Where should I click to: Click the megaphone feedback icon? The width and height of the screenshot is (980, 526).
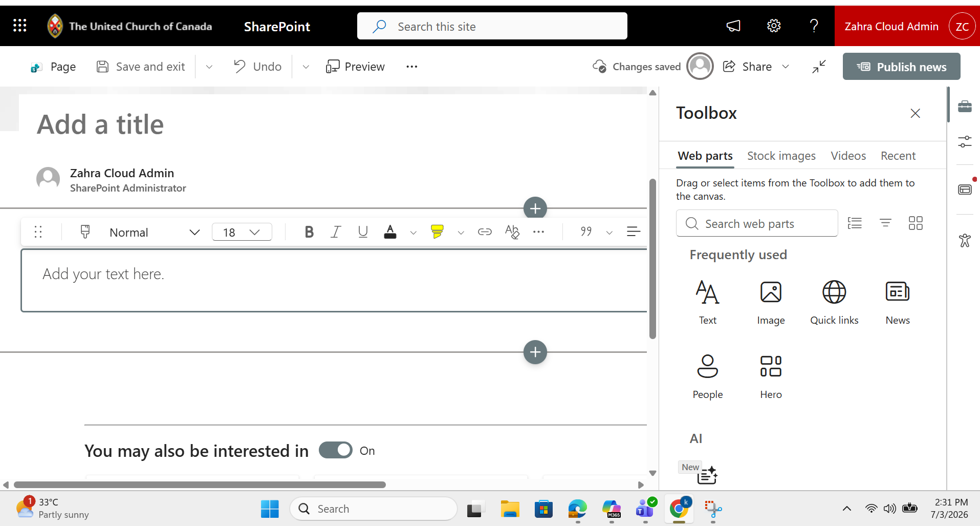pos(733,26)
